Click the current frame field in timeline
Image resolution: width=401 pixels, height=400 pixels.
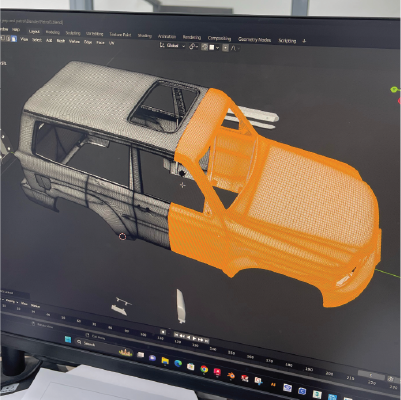pyautogui.click(x=371, y=375)
